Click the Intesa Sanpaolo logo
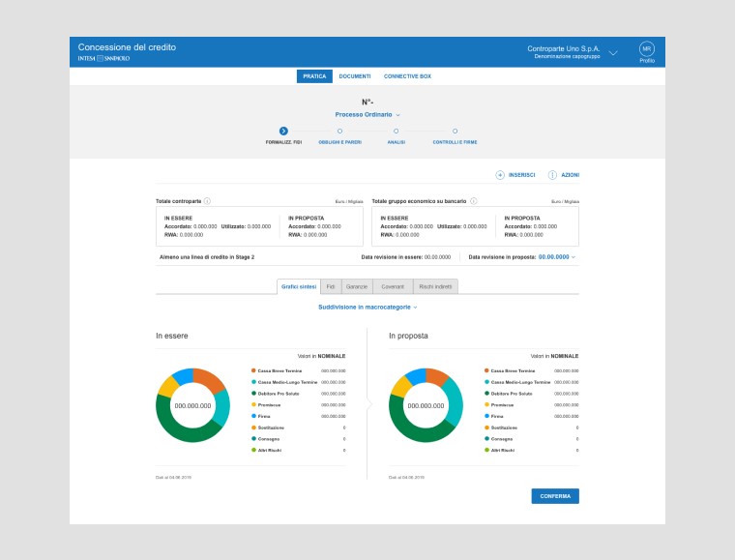The height and width of the screenshot is (560, 735). pos(103,59)
